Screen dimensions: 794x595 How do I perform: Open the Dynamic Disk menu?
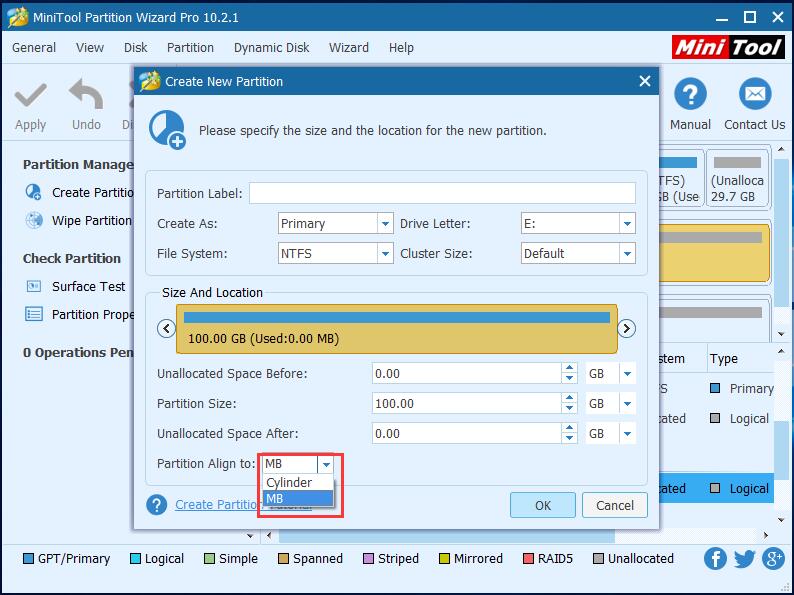tap(271, 48)
